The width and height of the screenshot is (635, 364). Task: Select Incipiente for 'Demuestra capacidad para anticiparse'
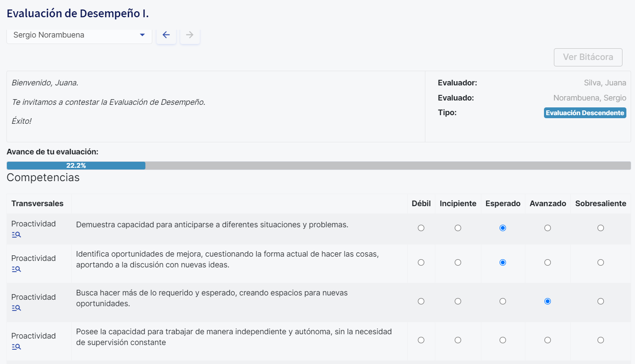click(458, 228)
